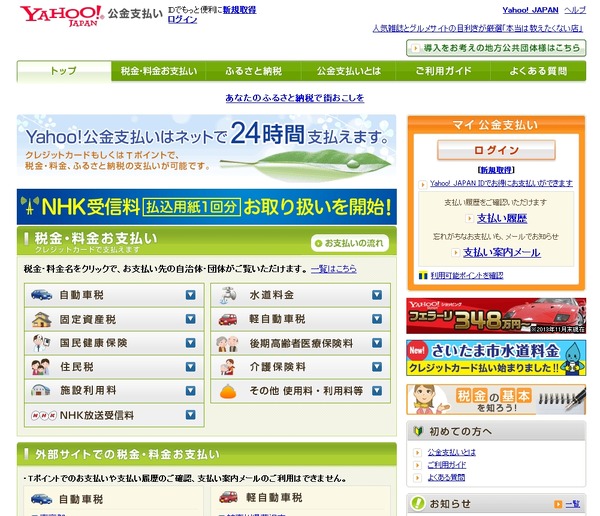Viewport: 600px width, 516px height.
Task: Click the arrow icon beside 支払い履歴
Action: tap(469, 219)
